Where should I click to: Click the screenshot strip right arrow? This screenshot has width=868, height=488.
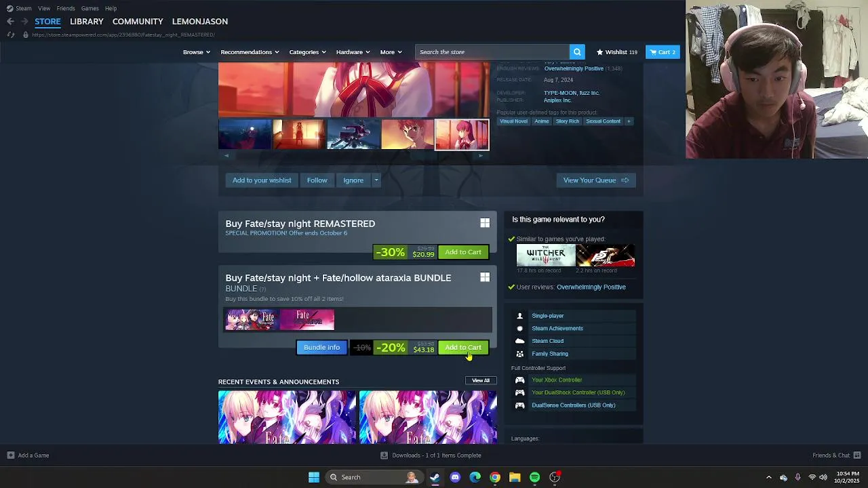coord(481,156)
